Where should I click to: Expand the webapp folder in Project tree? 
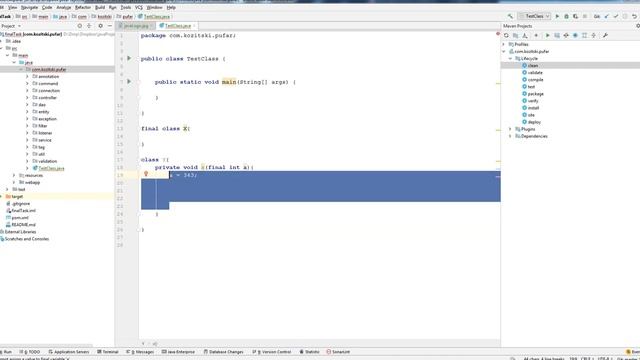pos(14,182)
